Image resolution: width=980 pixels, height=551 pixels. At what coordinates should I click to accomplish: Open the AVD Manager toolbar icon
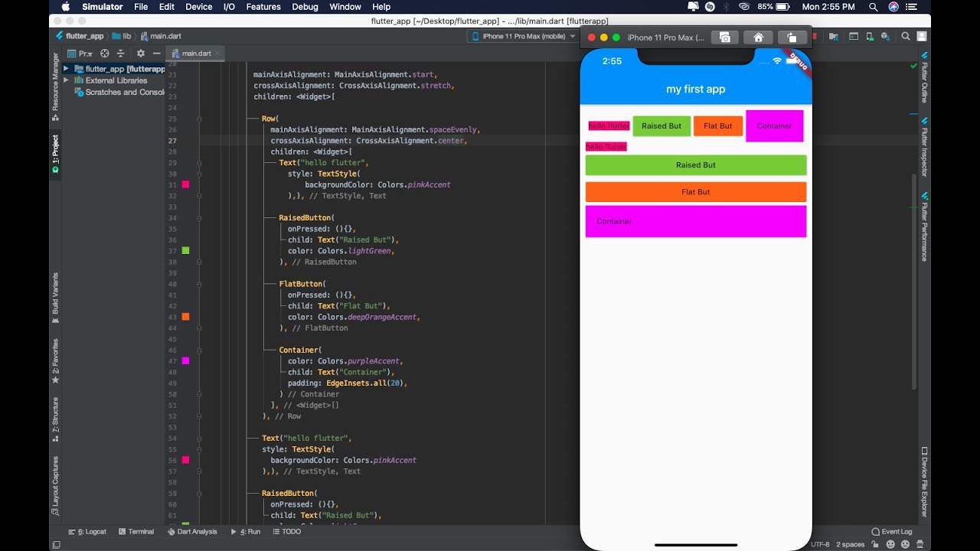coord(868,36)
